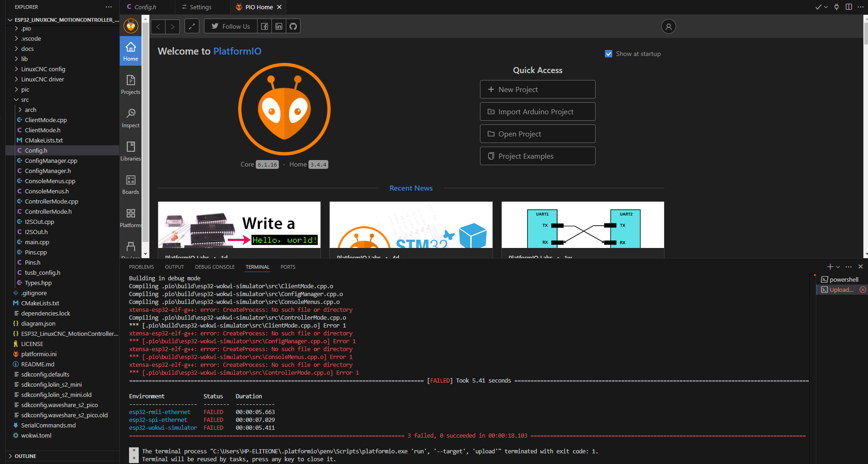The width and height of the screenshot is (868, 464).
Task: Open the PlatformIO Home sidebar icon
Action: [x=131, y=51]
